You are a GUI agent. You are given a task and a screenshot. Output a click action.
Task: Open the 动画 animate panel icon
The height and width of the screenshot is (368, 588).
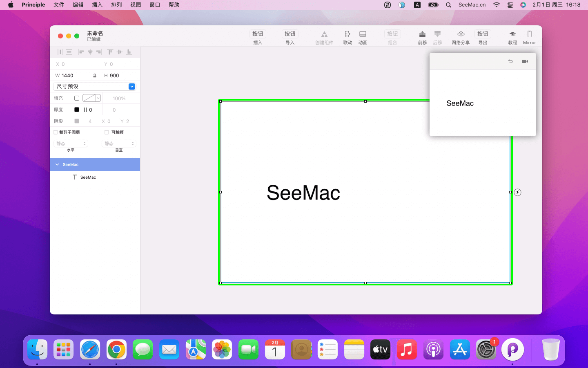pos(363,34)
